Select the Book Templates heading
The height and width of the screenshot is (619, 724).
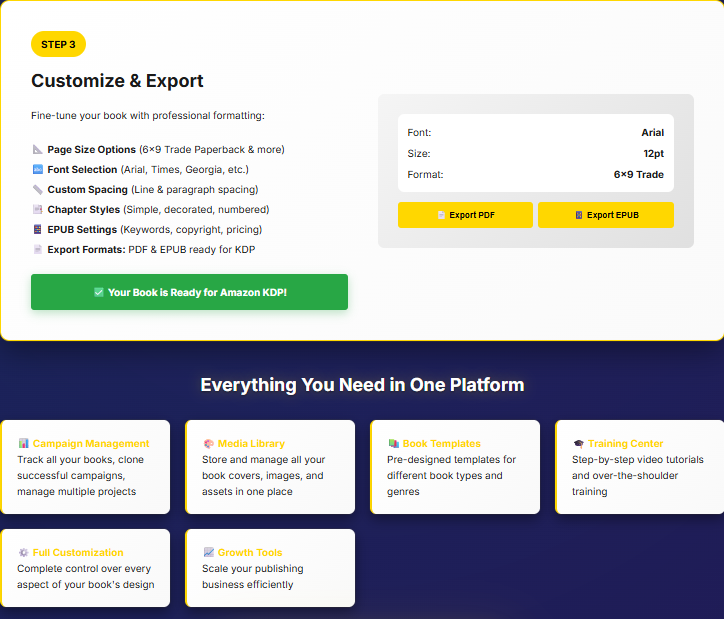tap(441, 444)
